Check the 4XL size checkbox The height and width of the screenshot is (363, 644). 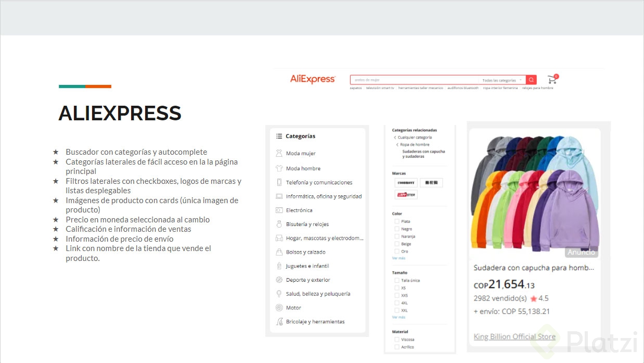click(x=397, y=303)
